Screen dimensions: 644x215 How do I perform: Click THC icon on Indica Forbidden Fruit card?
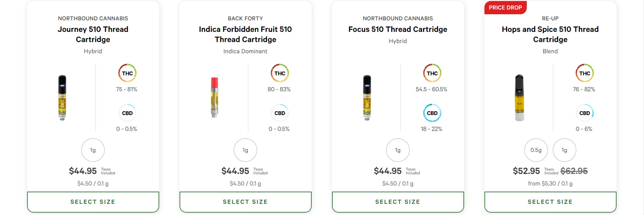(x=280, y=73)
